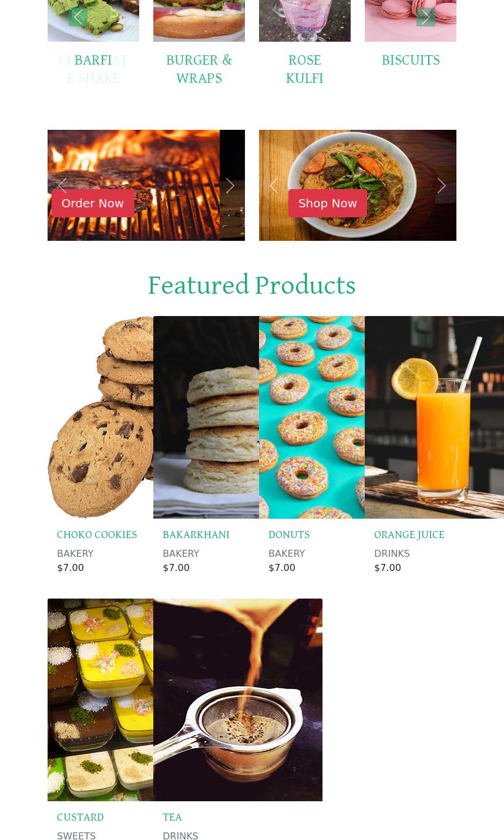Open the Rose Kulfi category
This screenshot has width=504, height=840.
coord(305,69)
